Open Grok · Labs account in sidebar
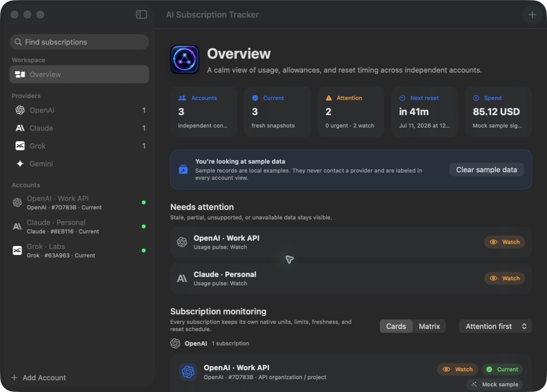Image resolution: width=547 pixels, height=392 pixels. 79,250
